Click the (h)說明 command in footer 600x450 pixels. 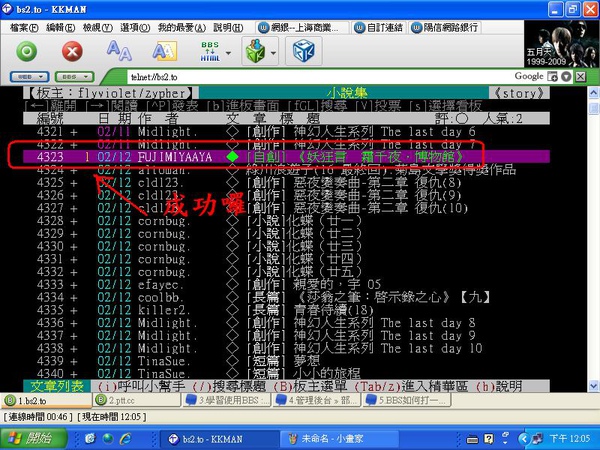[499, 386]
